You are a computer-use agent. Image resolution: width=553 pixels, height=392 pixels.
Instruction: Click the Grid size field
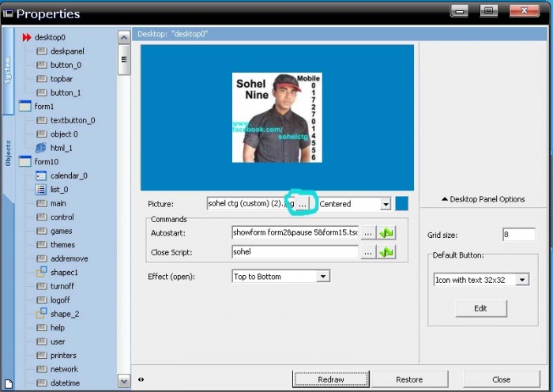click(519, 234)
